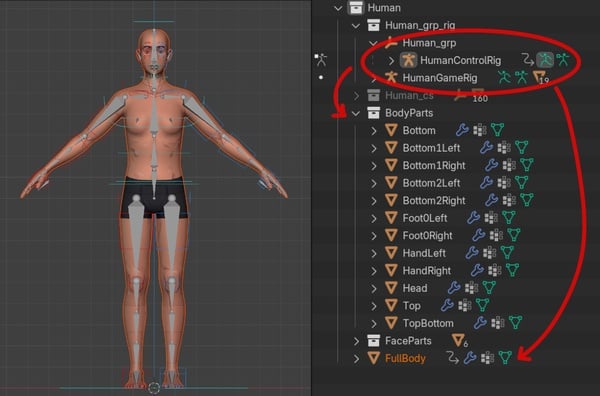The width and height of the screenshot is (600, 396).
Task: Select the Human_grp item name
Action: click(429, 43)
